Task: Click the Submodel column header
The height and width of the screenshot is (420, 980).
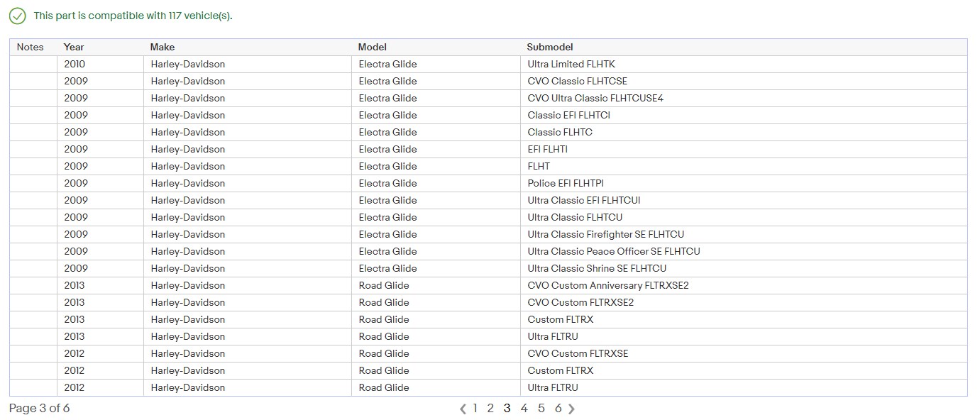Action: click(x=549, y=48)
